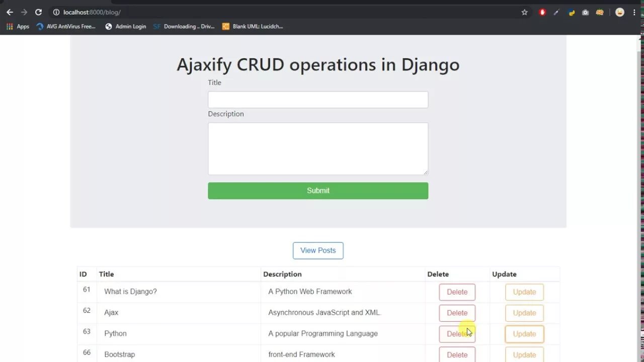This screenshot has width=644, height=362.
Task: Click the Description text area
Action: [318, 149]
